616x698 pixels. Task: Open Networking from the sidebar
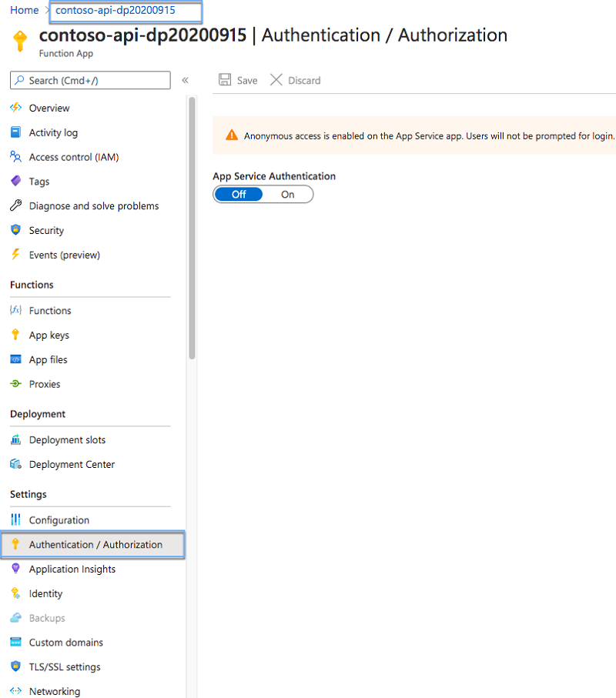[x=57, y=691]
